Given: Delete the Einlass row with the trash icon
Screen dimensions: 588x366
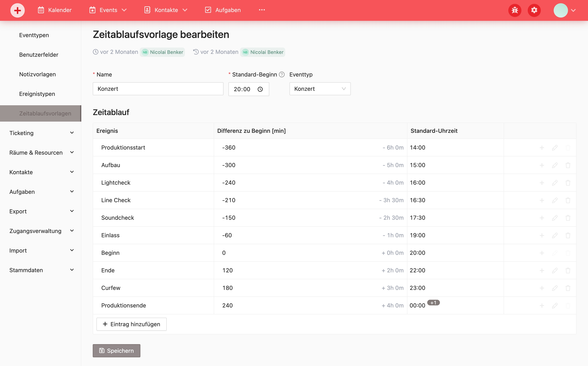Looking at the screenshot, I should pyautogui.click(x=568, y=235).
